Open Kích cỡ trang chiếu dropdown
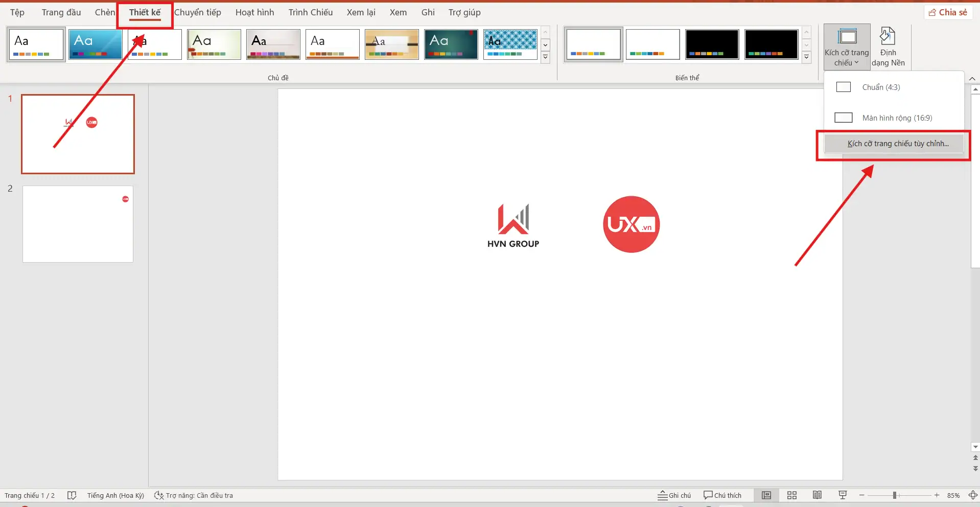The height and width of the screenshot is (507, 980). click(x=847, y=47)
